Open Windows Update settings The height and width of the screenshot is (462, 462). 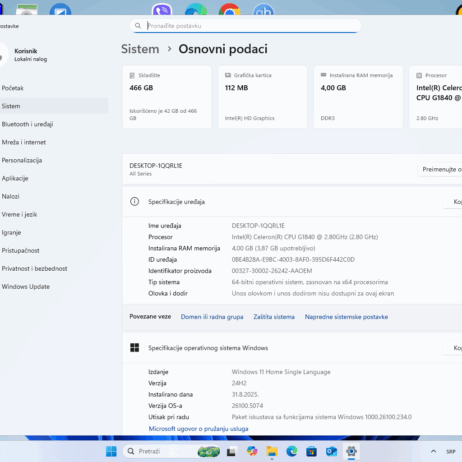coord(54,286)
